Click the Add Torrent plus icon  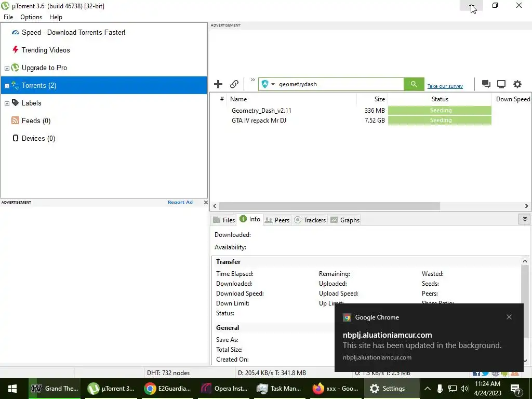[218, 84]
